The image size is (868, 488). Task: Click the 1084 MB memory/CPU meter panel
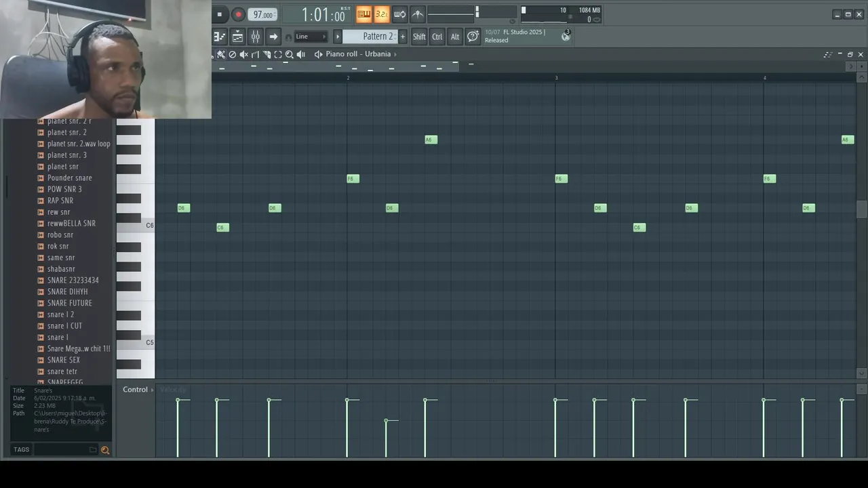(x=561, y=14)
